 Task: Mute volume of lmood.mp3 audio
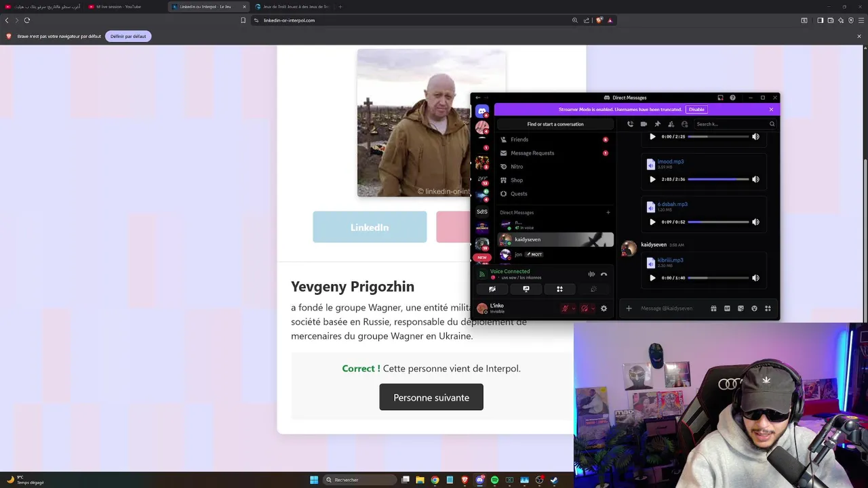[x=755, y=179]
